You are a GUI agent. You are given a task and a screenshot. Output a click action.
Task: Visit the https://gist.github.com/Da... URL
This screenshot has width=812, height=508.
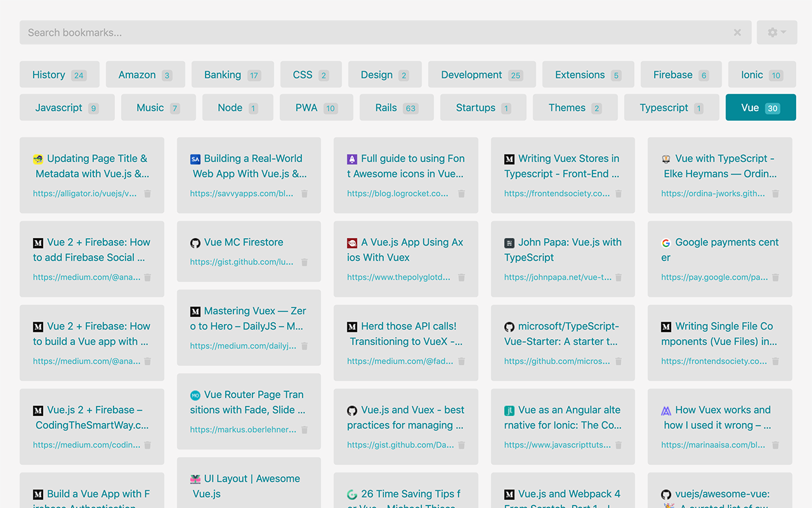(x=400, y=445)
